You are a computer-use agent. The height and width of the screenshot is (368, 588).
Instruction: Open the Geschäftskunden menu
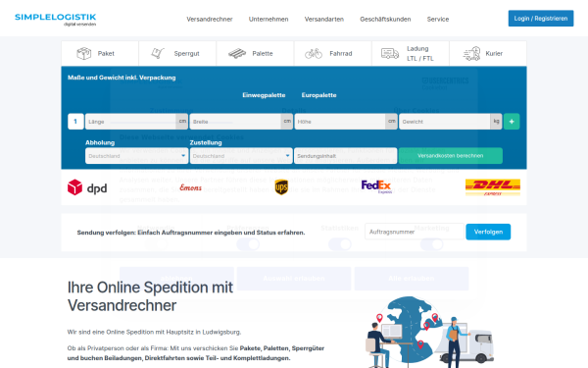coord(385,20)
